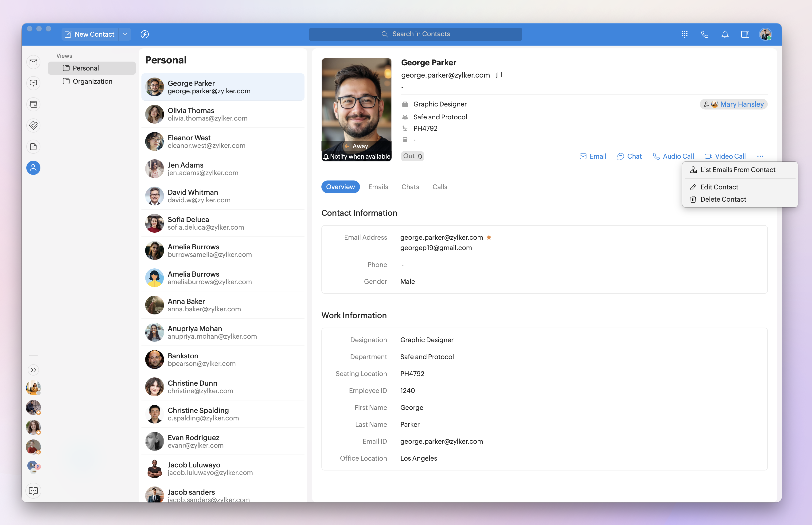This screenshot has height=525, width=812.
Task: Open the Calendar app in the sidebar
Action: (33, 104)
